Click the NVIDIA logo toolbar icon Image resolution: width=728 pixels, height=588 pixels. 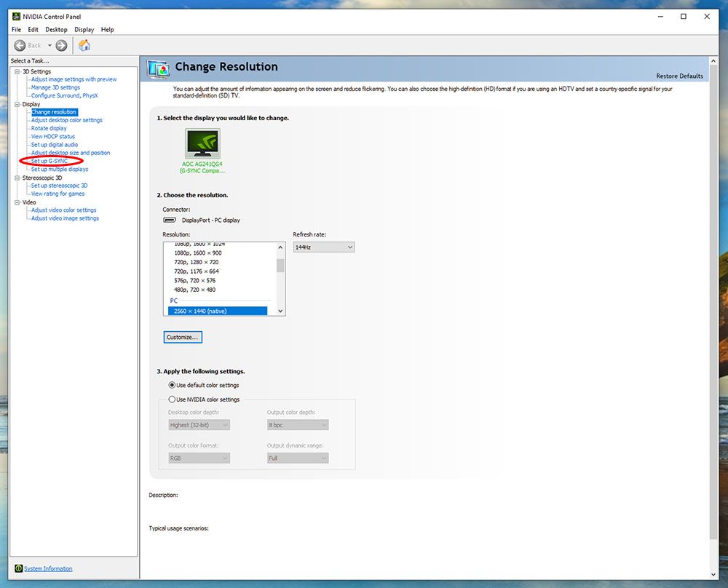(84, 44)
